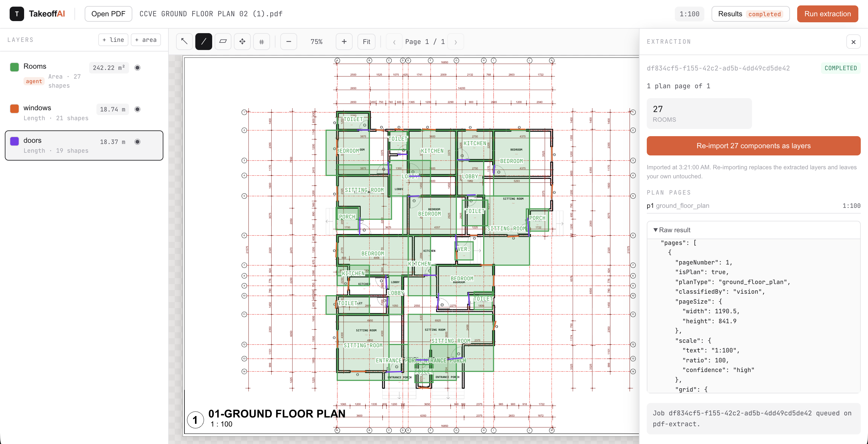Click the agent tag on Rooms layer
868x444 pixels.
(34, 81)
